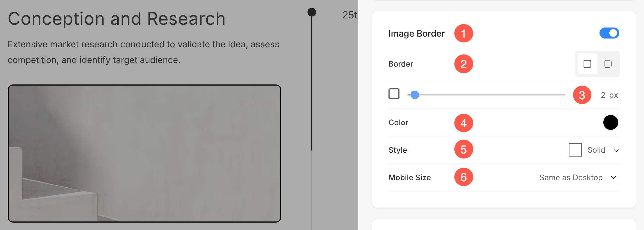Click the Style dropdown chevron arrow
Image resolution: width=644 pixels, height=230 pixels.
616,150
